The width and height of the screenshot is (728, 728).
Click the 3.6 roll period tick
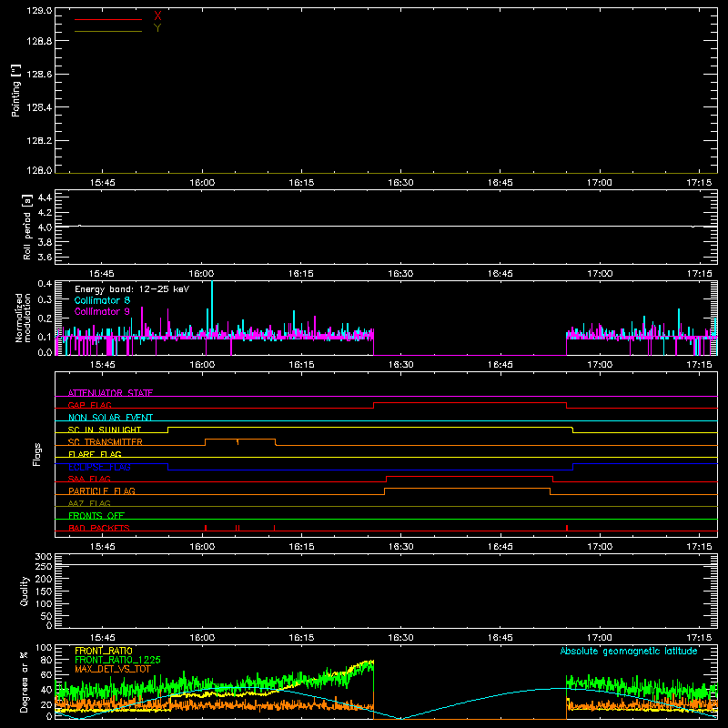tap(45, 257)
